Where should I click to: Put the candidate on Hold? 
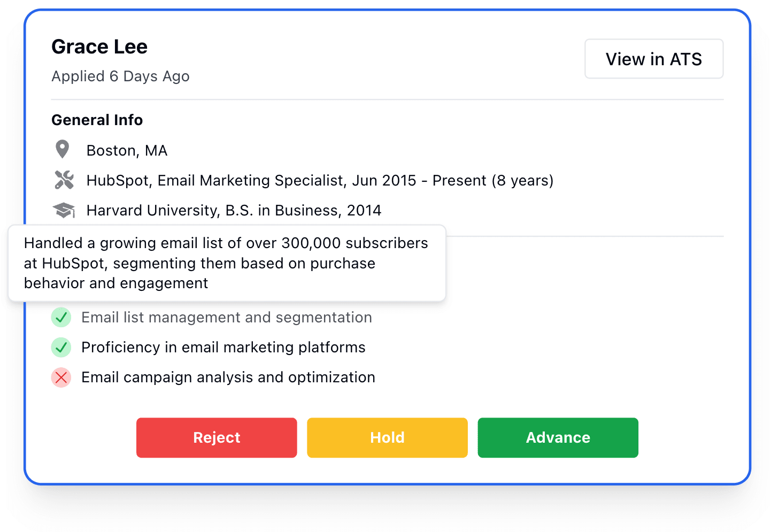click(x=387, y=437)
